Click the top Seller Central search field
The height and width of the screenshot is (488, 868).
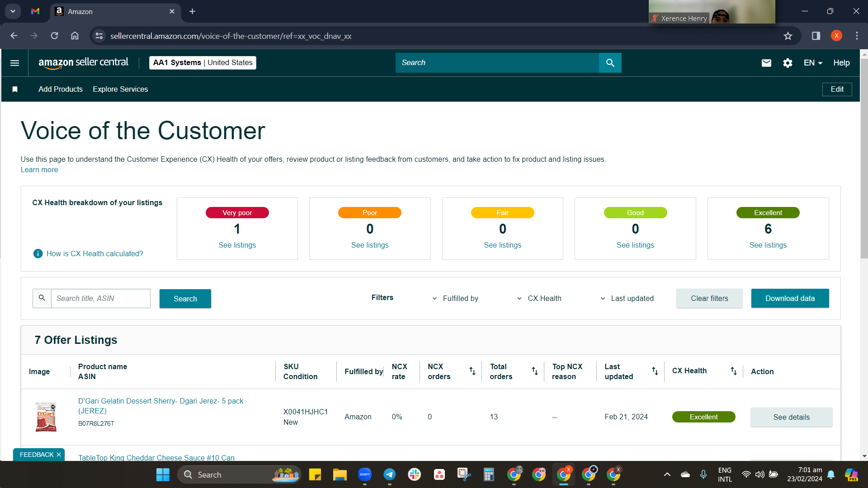[x=497, y=63]
